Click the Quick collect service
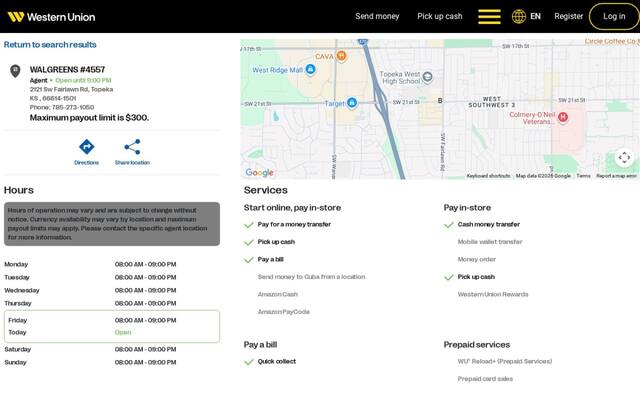Image resolution: width=640 pixels, height=400 pixels. 277,362
